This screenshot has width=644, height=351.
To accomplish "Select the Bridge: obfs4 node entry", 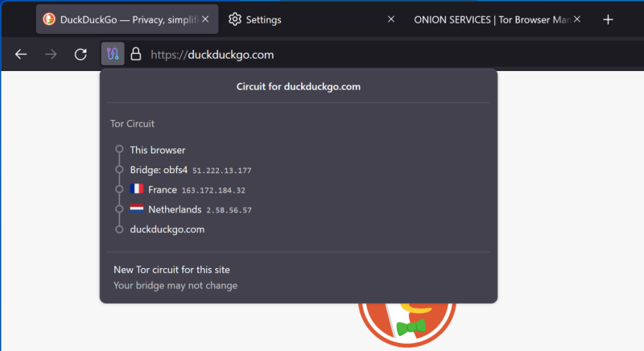I will pos(191,170).
